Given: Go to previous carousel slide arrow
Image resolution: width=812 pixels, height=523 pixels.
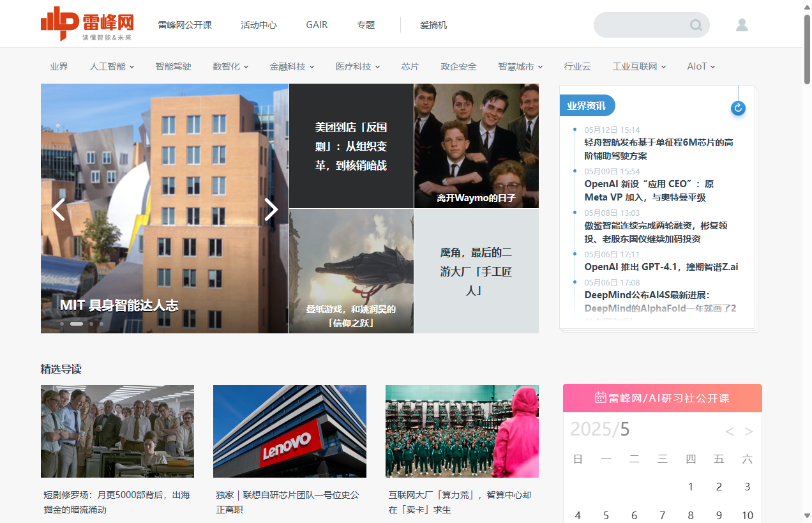Looking at the screenshot, I should click(x=58, y=209).
